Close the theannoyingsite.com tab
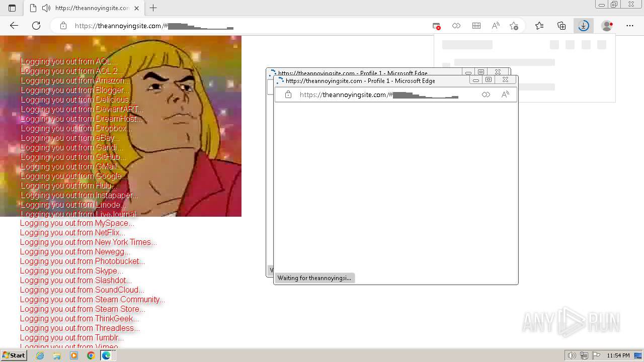644x362 pixels. (x=136, y=8)
